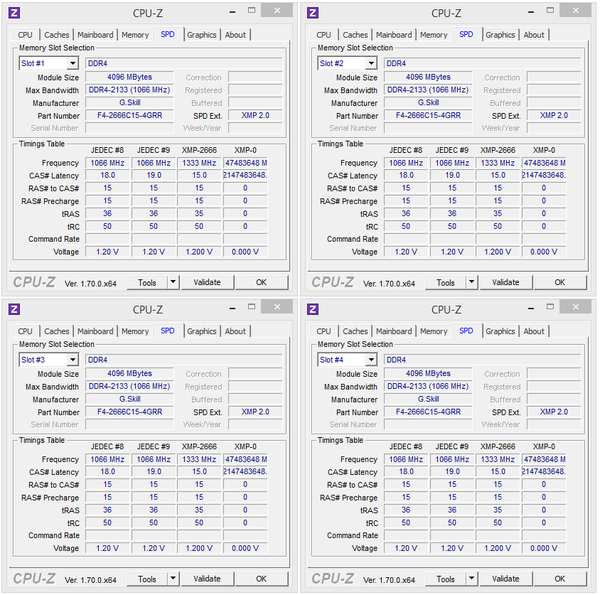This screenshot has height=595, width=600.
Task: Click the CPU-Z logo icon in Slot #3 window
Action: tap(14, 309)
